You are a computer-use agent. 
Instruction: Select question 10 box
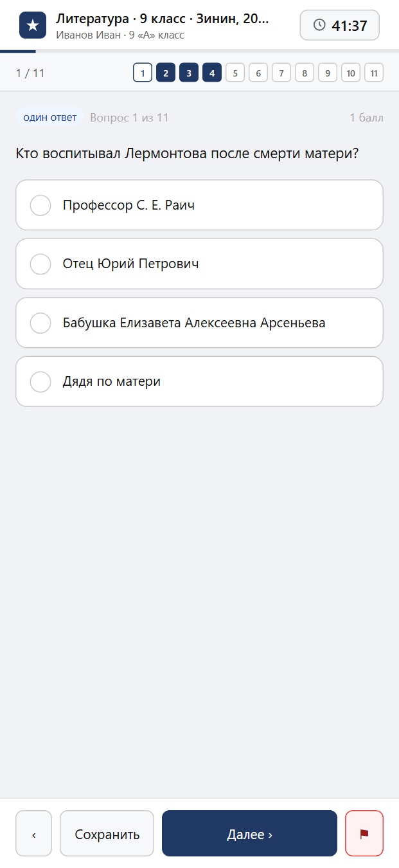(351, 73)
